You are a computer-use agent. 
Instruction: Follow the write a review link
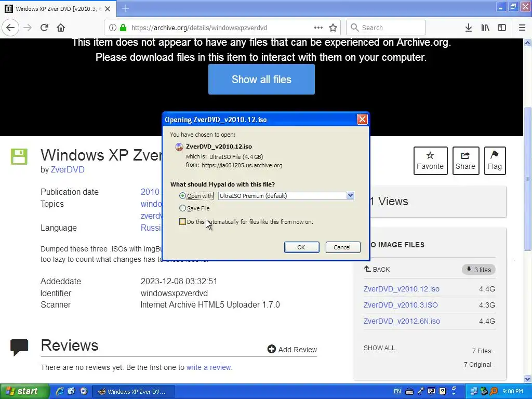click(209, 367)
